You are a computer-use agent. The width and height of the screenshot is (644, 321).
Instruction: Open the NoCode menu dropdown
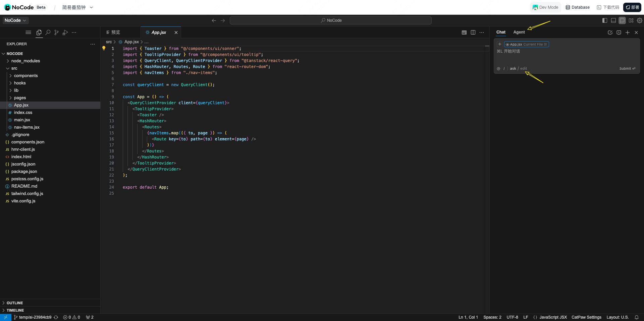15,20
